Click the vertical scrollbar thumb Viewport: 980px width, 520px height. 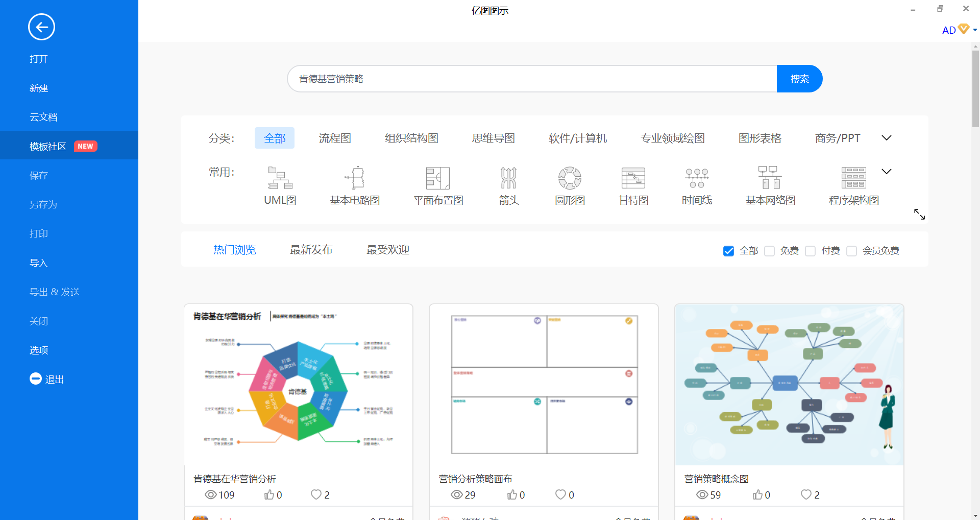(975, 88)
